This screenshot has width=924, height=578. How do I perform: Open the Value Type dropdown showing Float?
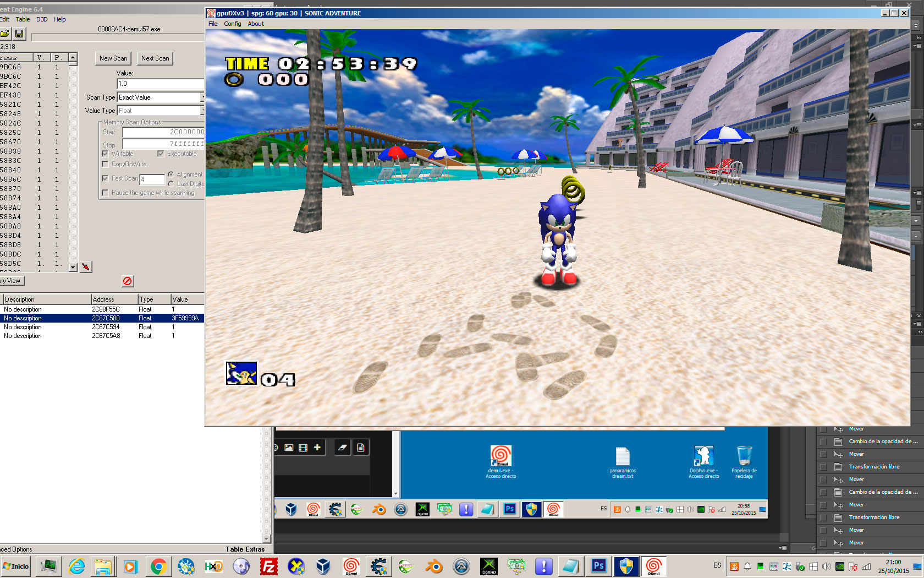(161, 111)
